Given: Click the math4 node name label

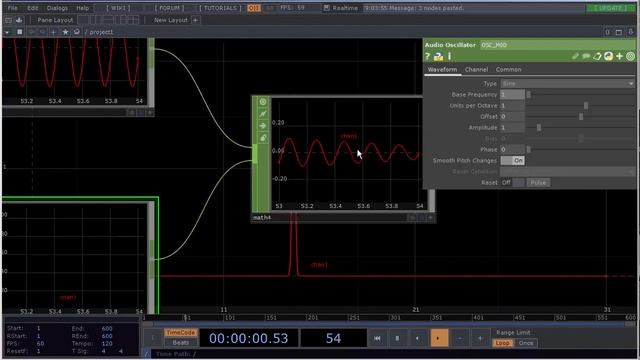Looking at the screenshot, I should pyautogui.click(x=262, y=218).
